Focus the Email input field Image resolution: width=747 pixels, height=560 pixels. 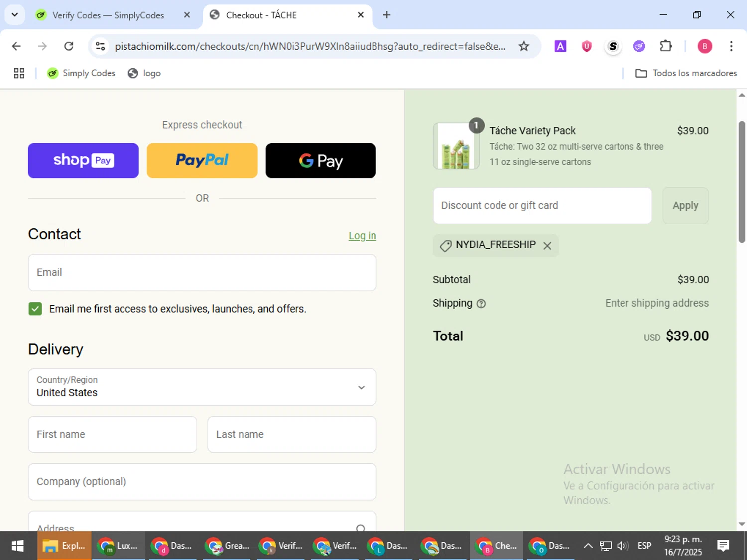pos(202,272)
